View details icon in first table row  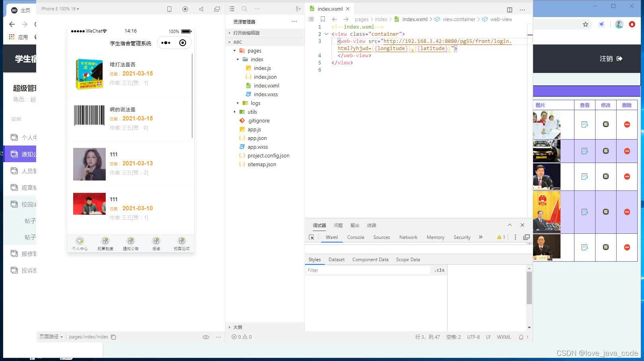coord(585,124)
